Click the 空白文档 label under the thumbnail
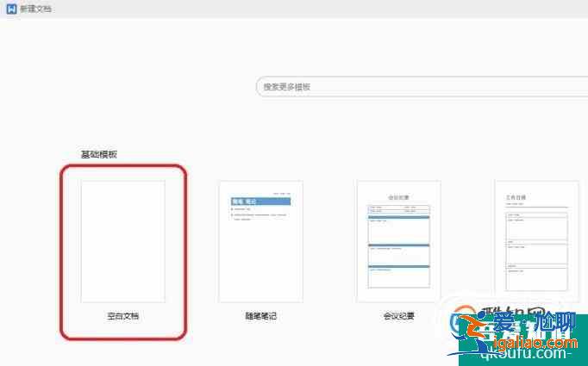Viewport: 588px width, 366px height. pyautogui.click(x=122, y=316)
